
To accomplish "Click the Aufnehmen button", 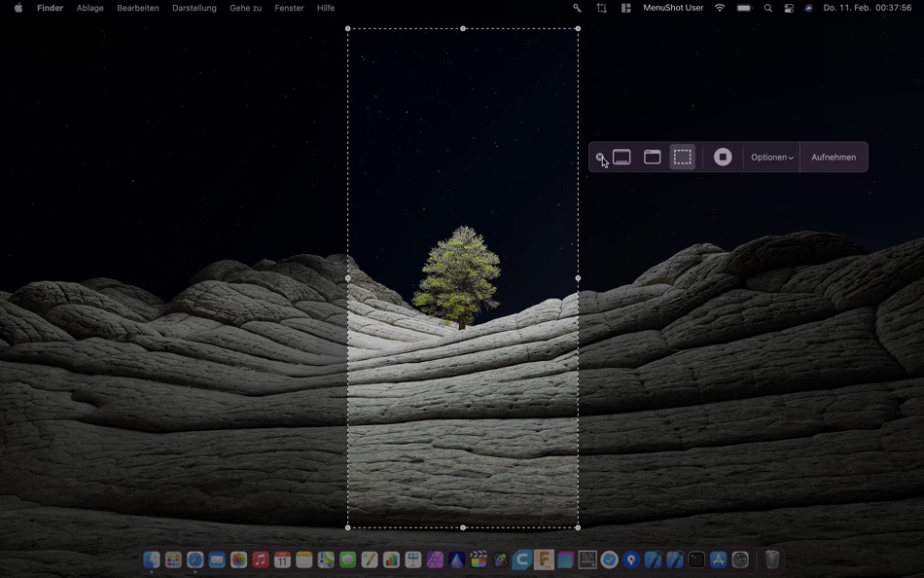I will [834, 158].
